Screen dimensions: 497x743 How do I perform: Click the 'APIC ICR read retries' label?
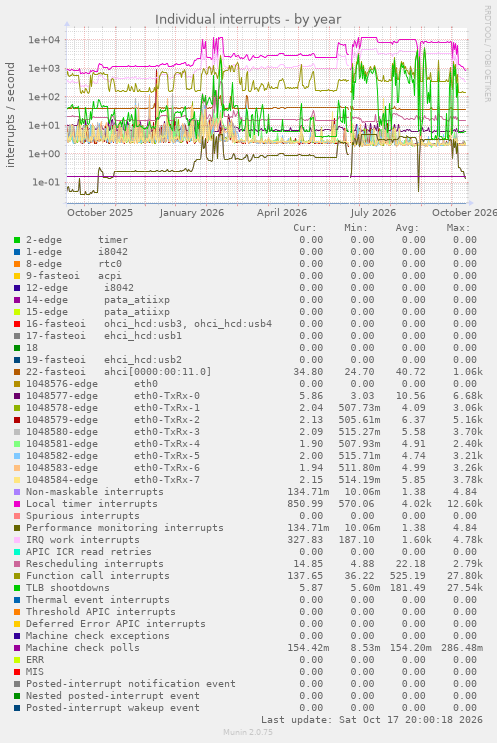[89, 552]
